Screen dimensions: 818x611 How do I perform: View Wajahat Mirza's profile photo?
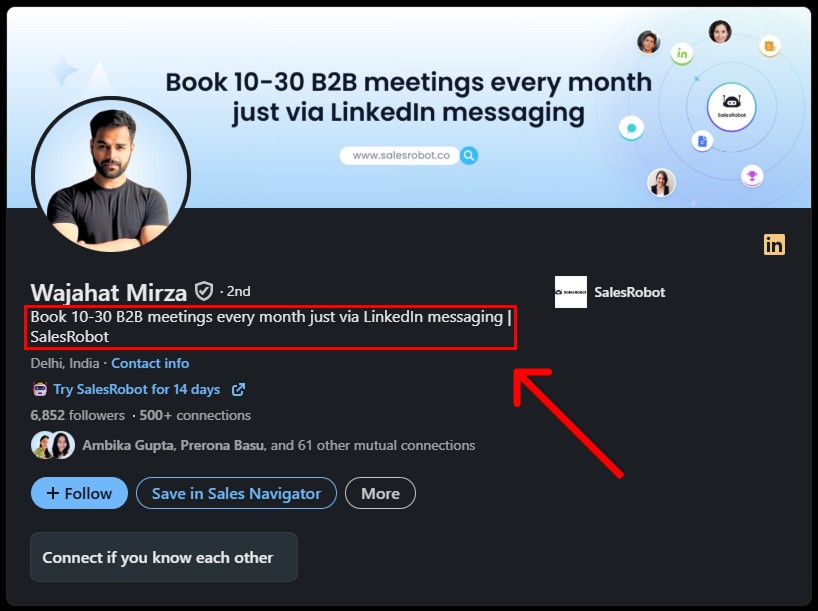[111, 176]
